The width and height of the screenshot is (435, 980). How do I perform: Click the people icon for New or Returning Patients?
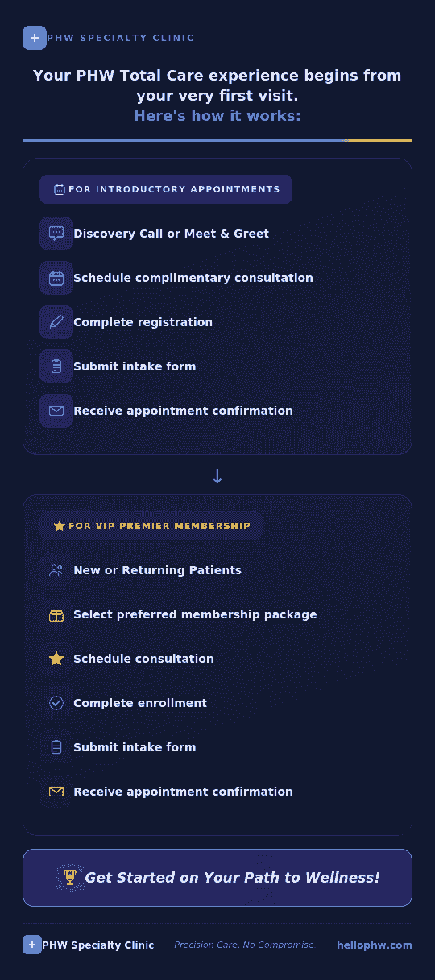pos(56,570)
